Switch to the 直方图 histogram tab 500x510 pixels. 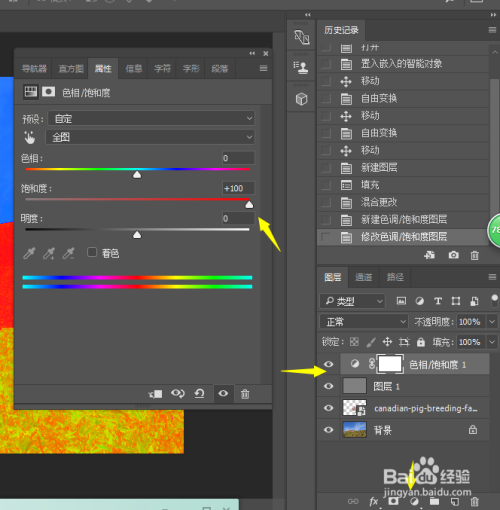click(x=71, y=69)
